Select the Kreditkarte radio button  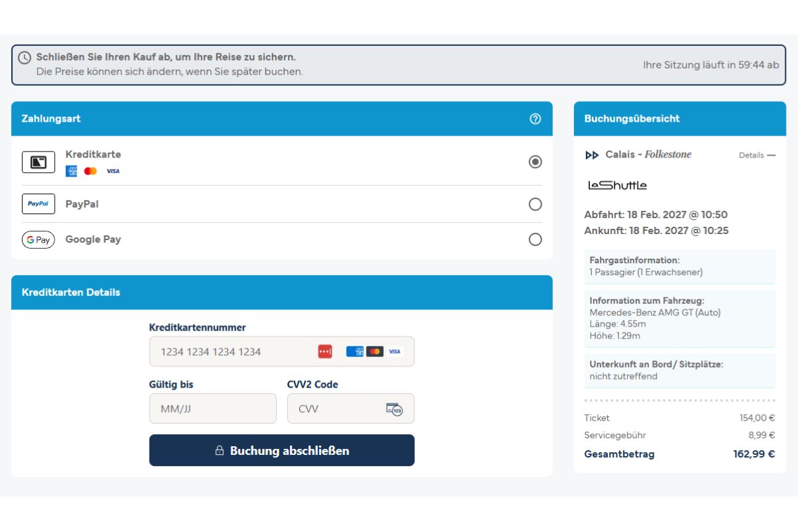(535, 162)
